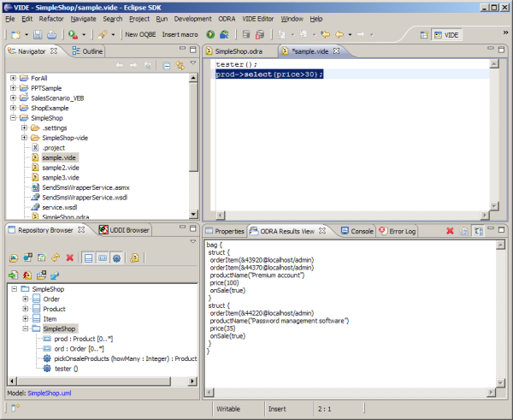
Task: Click the pencil search tool icon
Action: 103,34
